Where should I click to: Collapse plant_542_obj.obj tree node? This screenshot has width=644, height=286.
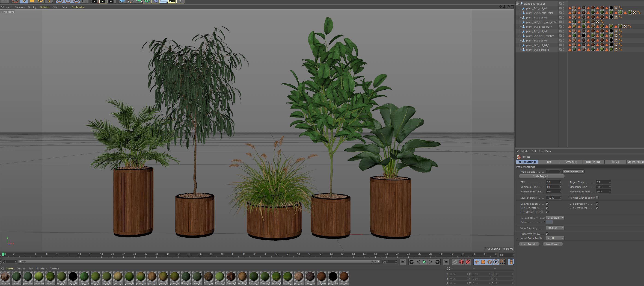click(x=517, y=3)
